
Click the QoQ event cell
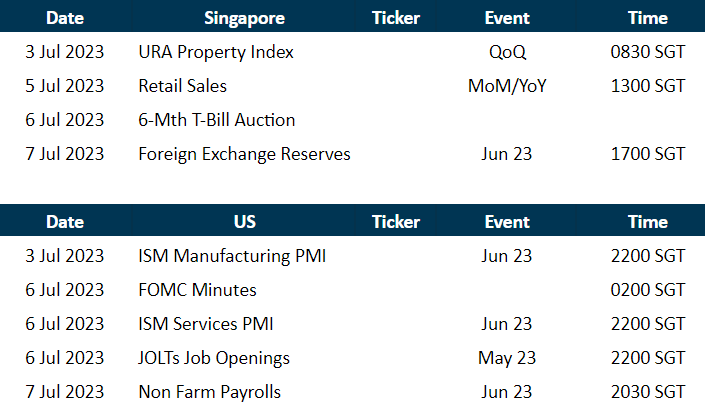coord(507,52)
